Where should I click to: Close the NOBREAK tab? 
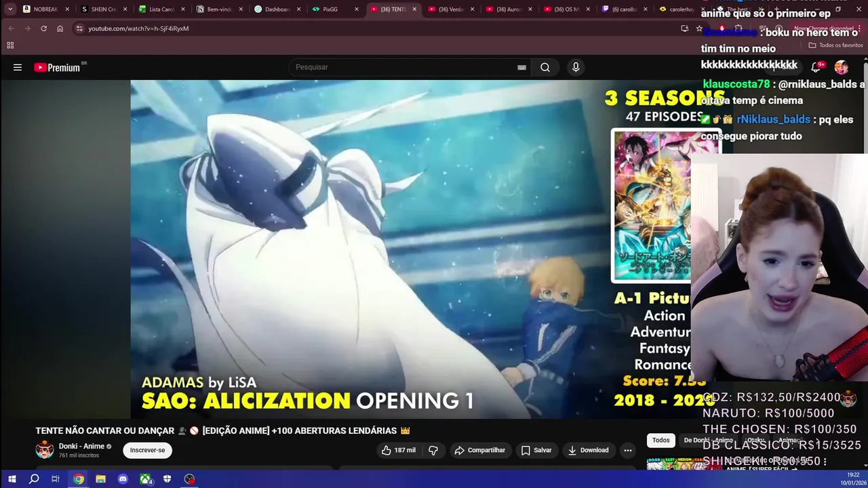click(67, 9)
